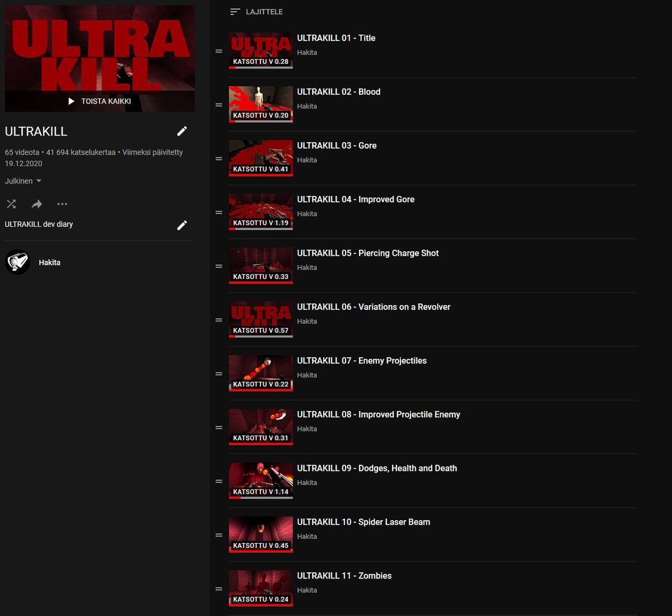Click thumbnail of ULTRAKILL 02 - Blood
Viewport: 672px width, 616px height.
261,104
